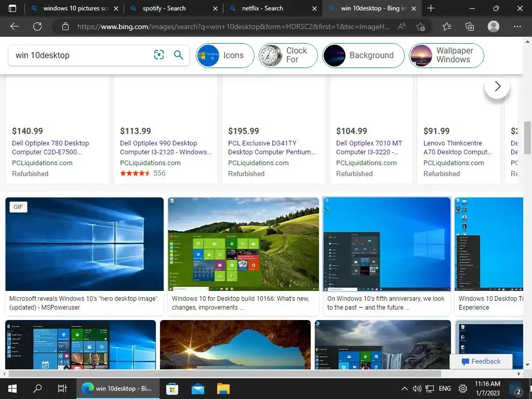The image size is (532, 399).
Task: Open Microsoft Store from taskbar
Action: click(172, 389)
